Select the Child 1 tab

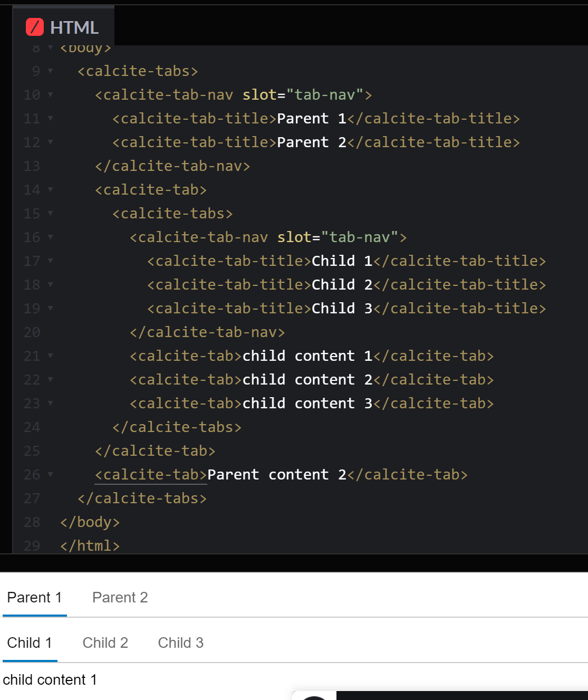coord(29,643)
